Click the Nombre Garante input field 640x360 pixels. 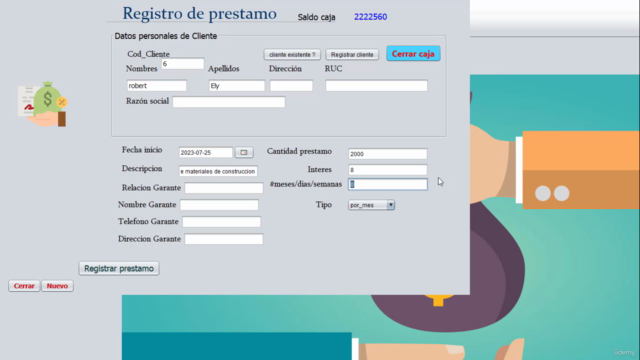(219, 204)
